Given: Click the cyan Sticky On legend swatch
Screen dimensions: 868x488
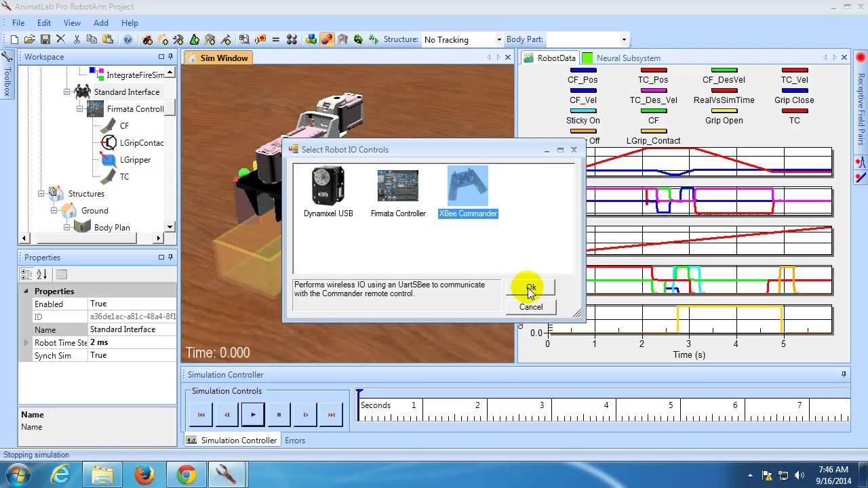Looking at the screenshot, I should [x=583, y=110].
